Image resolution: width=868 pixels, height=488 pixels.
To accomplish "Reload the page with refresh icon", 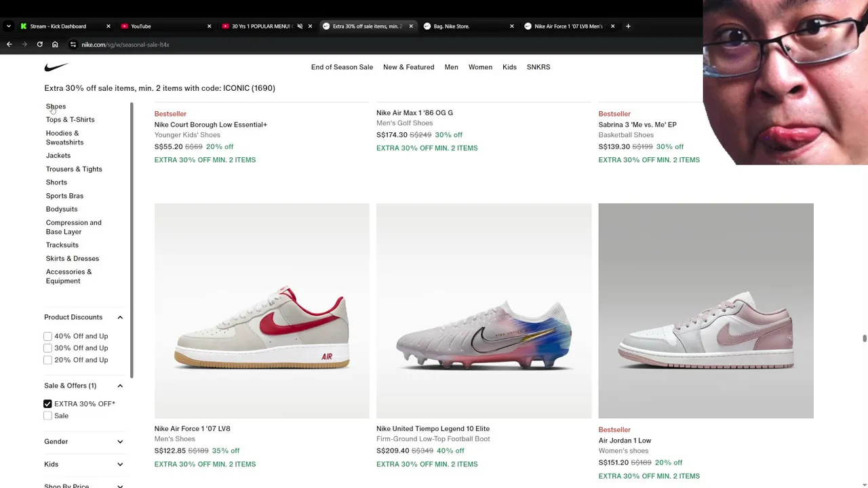I will click(x=39, y=45).
